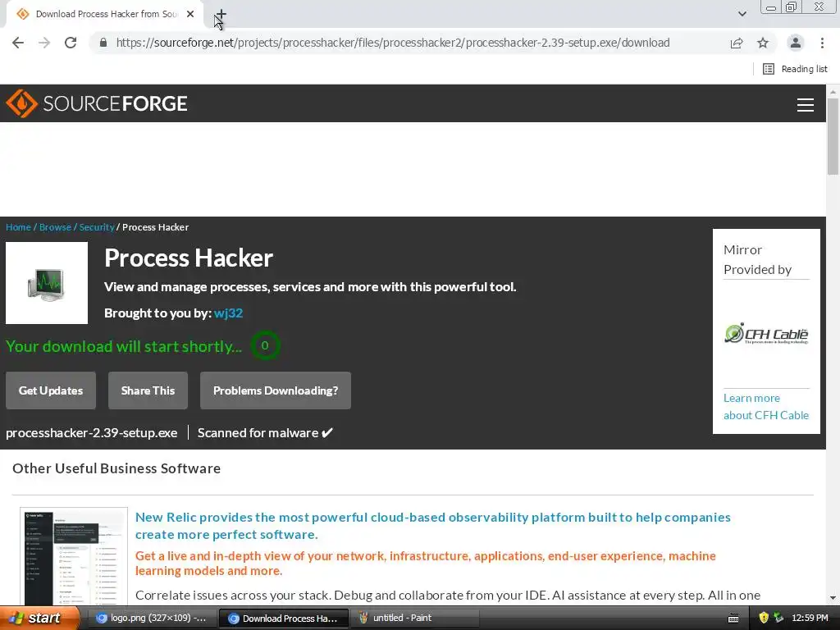The width and height of the screenshot is (840, 630).
Task: Switch to logo.png taskbar window
Action: point(151,619)
